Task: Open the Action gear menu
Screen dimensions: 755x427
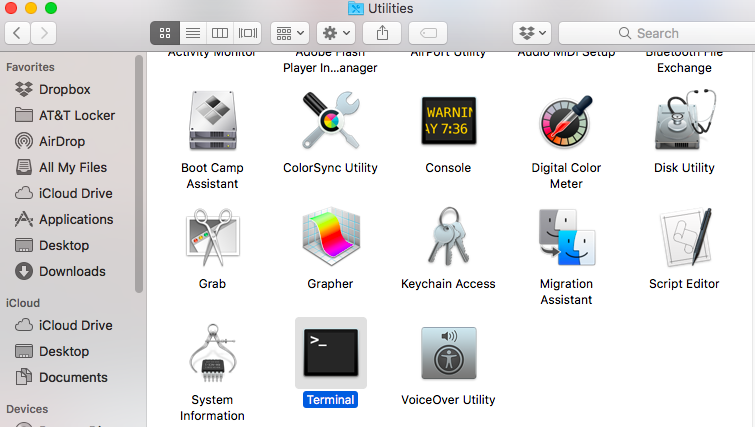Action: [x=336, y=33]
